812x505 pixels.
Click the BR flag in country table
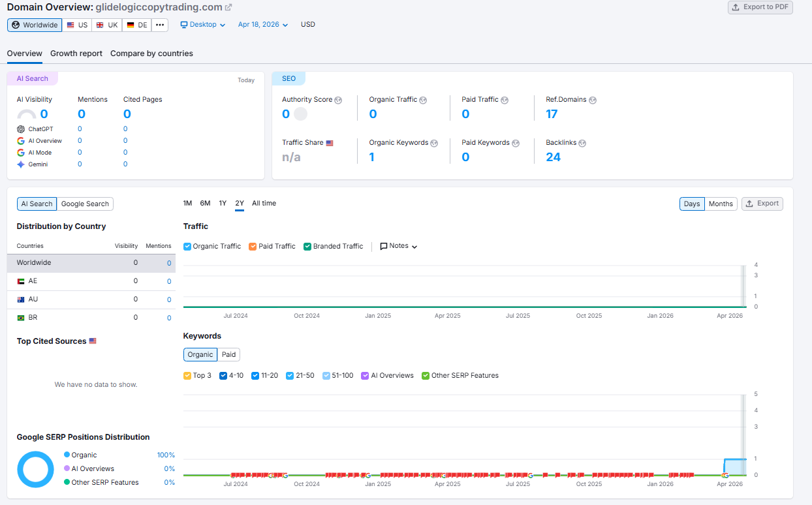coord(21,318)
